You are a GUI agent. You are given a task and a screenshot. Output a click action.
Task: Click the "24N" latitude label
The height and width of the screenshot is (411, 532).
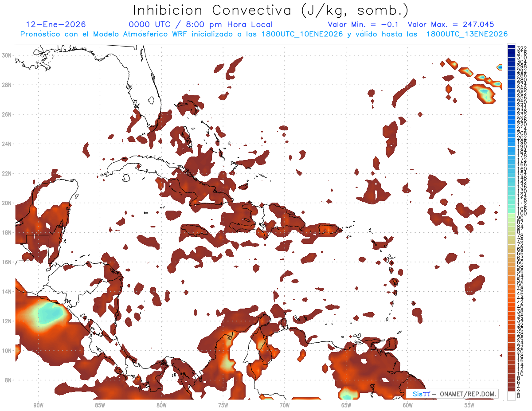[x=7, y=144]
